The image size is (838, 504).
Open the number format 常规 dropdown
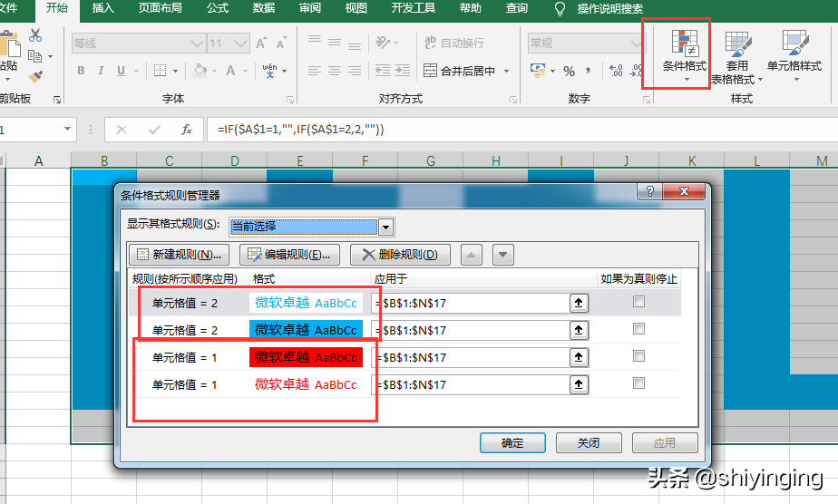click(x=636, y=44)
